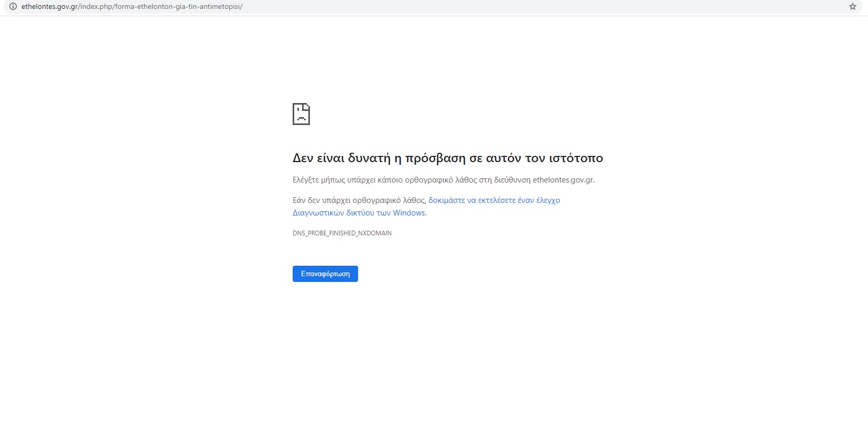This screenshot has height=431, width=868.
Task: Click ethelontes.gov.gr in the error description text
Action: (x=563, y=180)
